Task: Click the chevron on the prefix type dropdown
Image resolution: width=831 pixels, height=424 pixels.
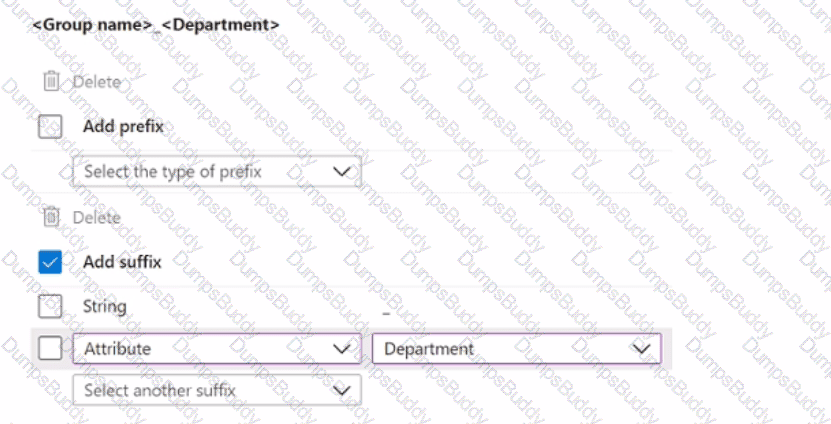Action: tap(343, 171)
